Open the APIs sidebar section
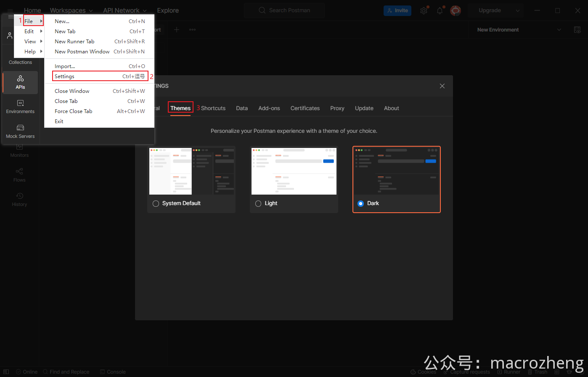The width and height of the screenshot is (588, 377). [20, 82]
